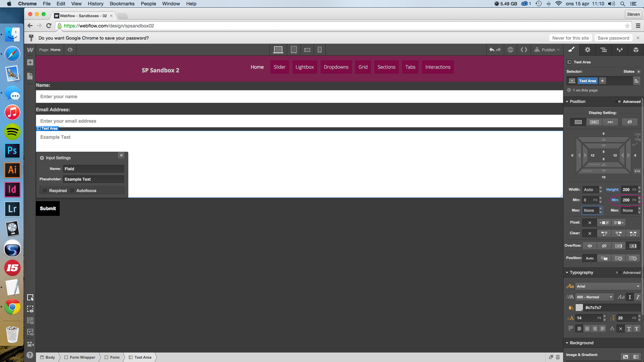Click the Add element plus icon
The width and height of the screenshot is (644, 362).
(x=30, y=62)
